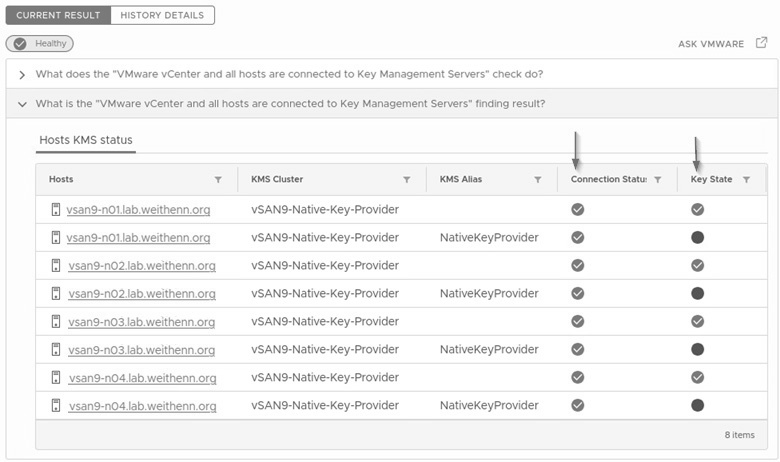The height and width of the screenshot is (462, 780).
Task: Click key state checkmark for vsan9-n01 no-alias row
Action: tap(697, 209)
